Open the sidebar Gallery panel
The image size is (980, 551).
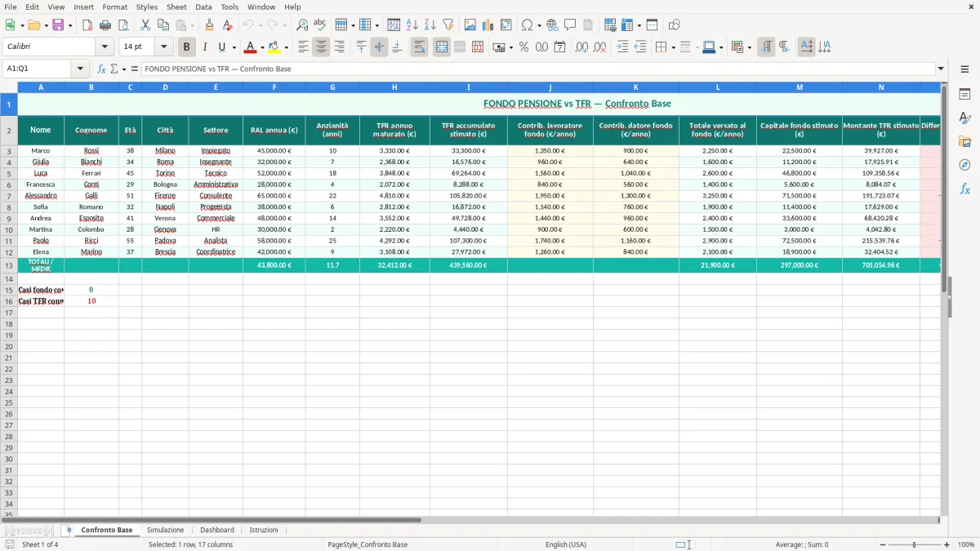(964, 141)
